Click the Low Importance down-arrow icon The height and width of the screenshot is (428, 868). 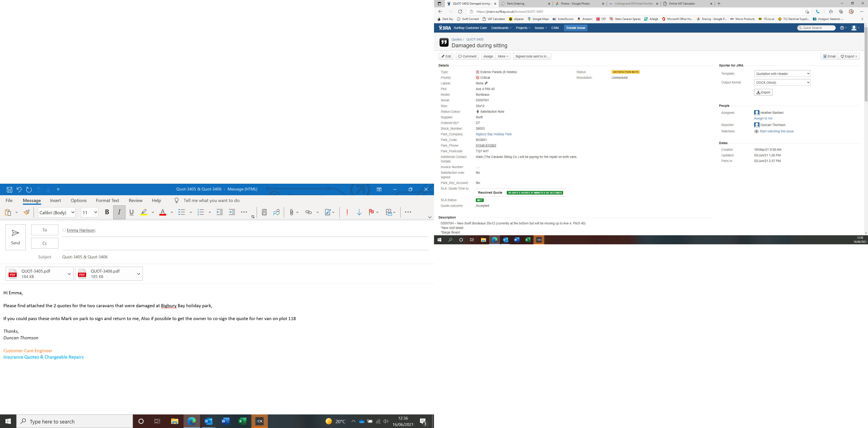point(359,212)
